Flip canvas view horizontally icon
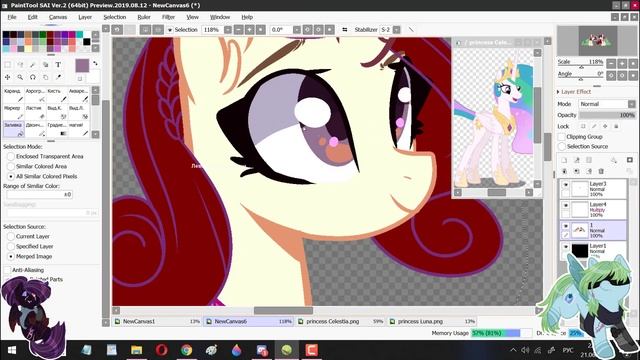The image size is (640, 360). coord(345,30)
